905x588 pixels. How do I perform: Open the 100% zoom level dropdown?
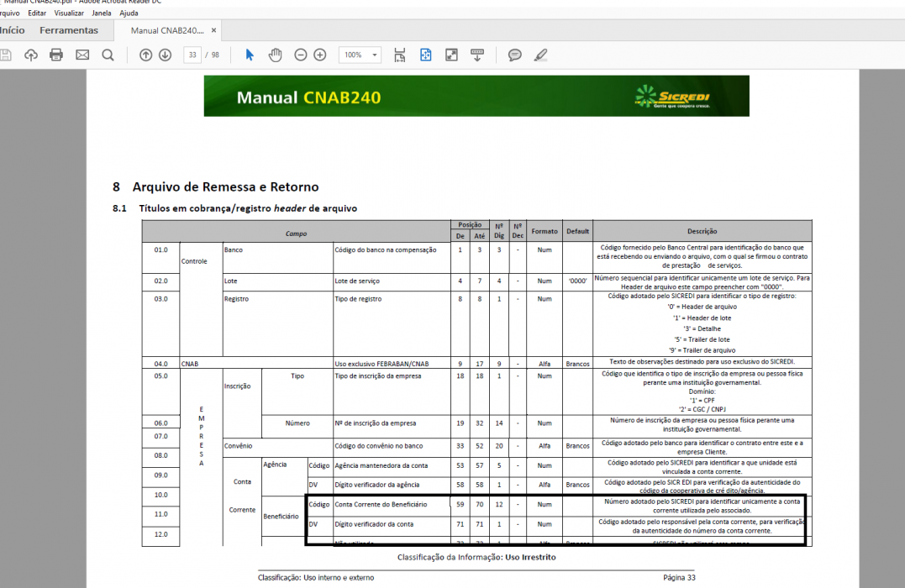(x=360, y=55)
